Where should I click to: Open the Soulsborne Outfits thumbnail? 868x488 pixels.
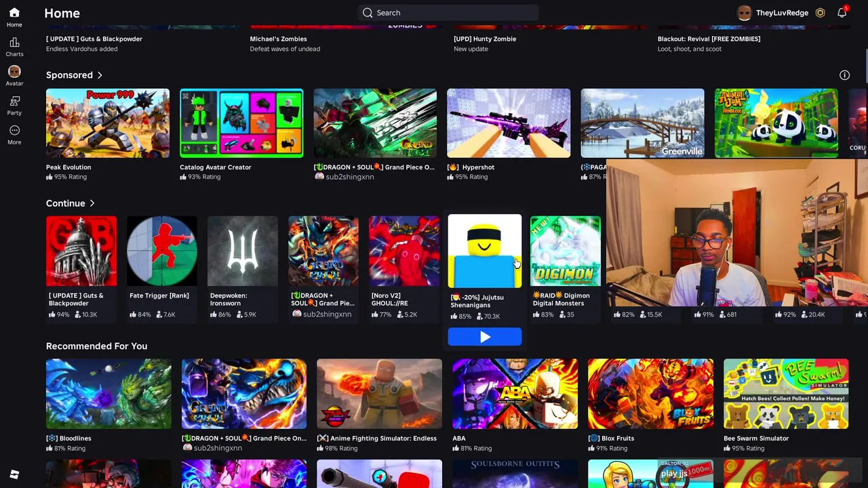point(515,474)
